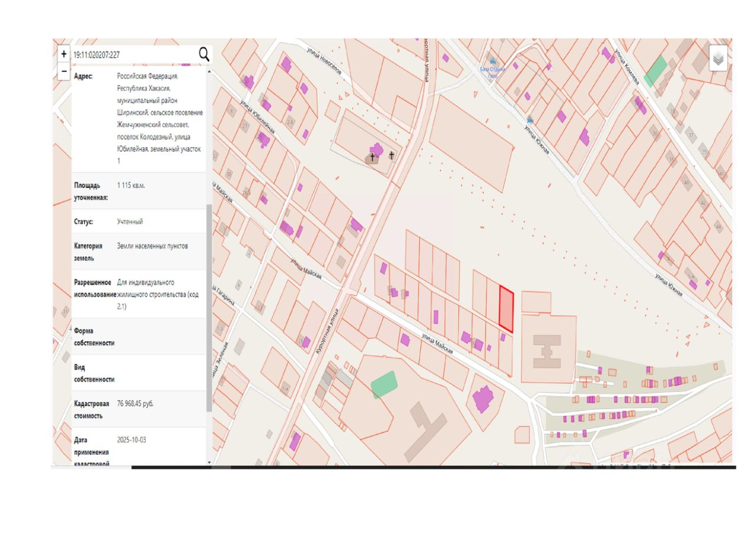Select the red highlighted land parcel
Screen dimensions: 756x535
pos(506,309)
